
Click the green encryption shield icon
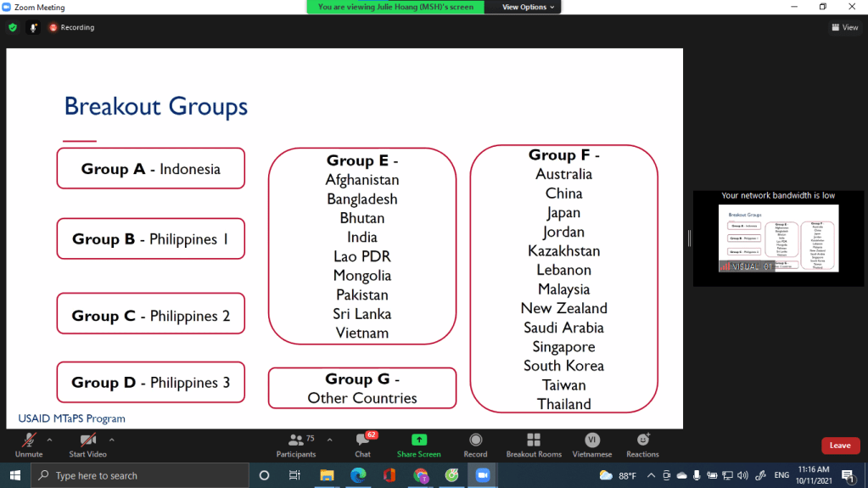[x=13, y=27]
